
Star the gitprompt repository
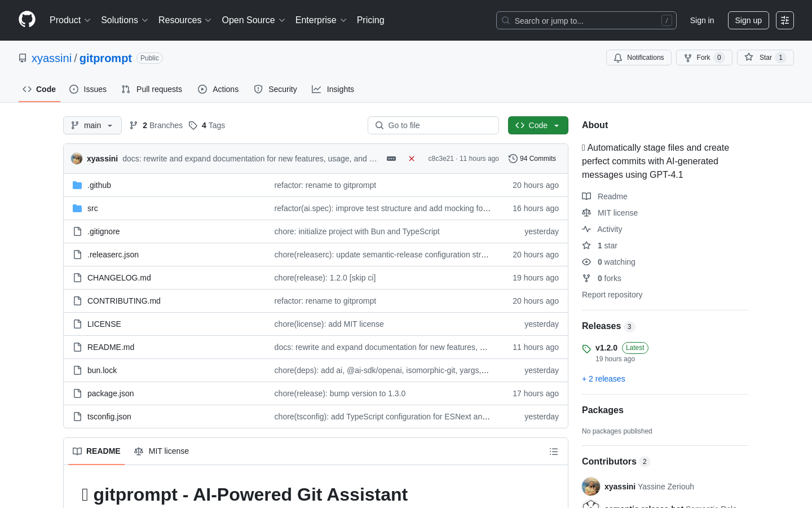pos(765,58)
